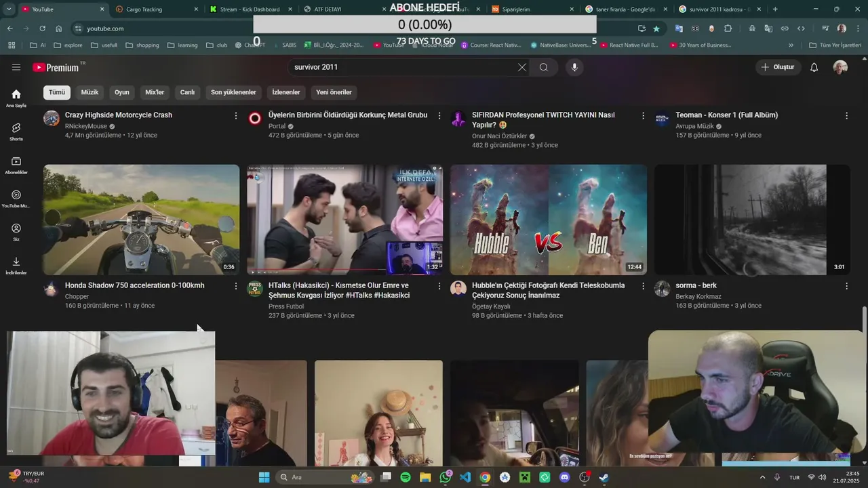The width and height of the screenshot is (868, 488).
Task: Open Chrome three-dot menu
Action: 856,28
